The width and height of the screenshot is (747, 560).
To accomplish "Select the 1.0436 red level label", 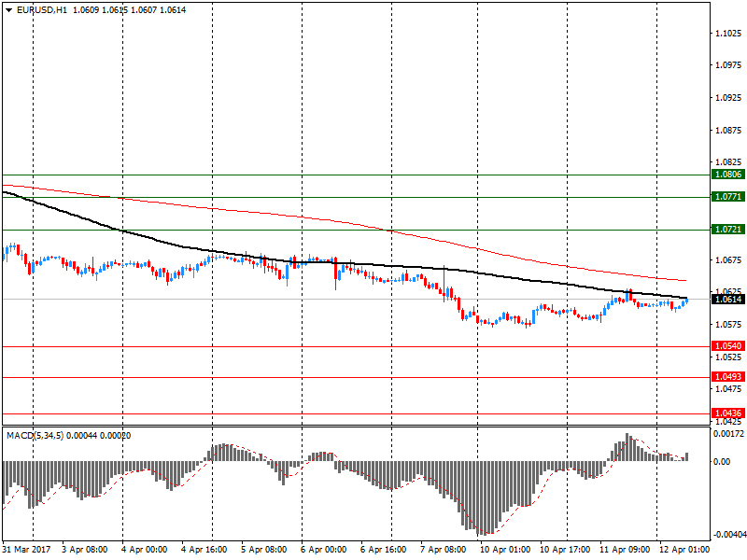I will [728, 413].
